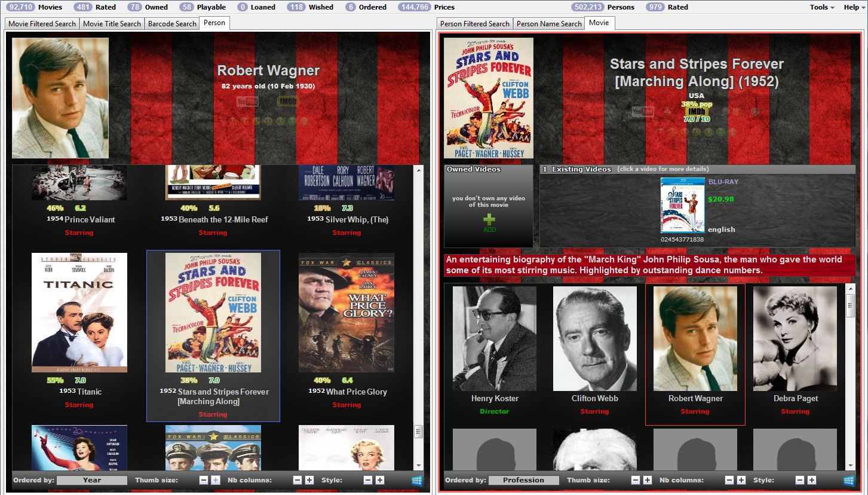Click the 118 Wished counter
Image resolution: width=868 pixels, height=495 pixels.
(x=310, y=7)
